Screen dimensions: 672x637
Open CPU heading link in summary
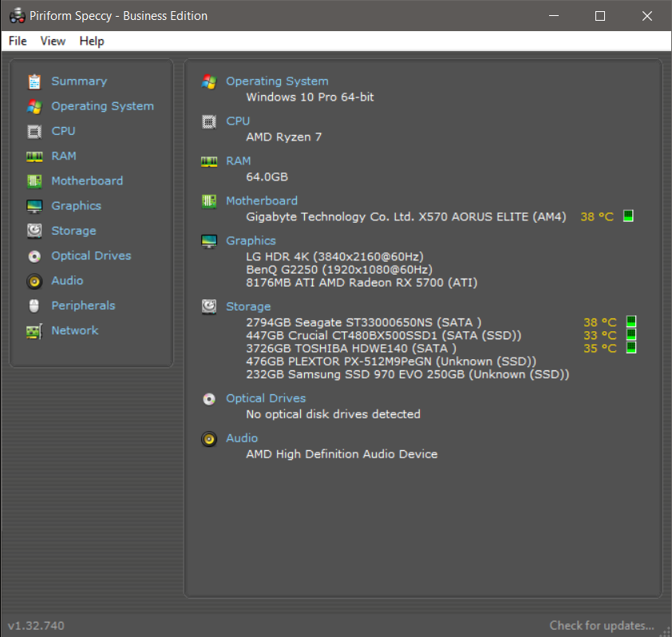coord(238,121)
